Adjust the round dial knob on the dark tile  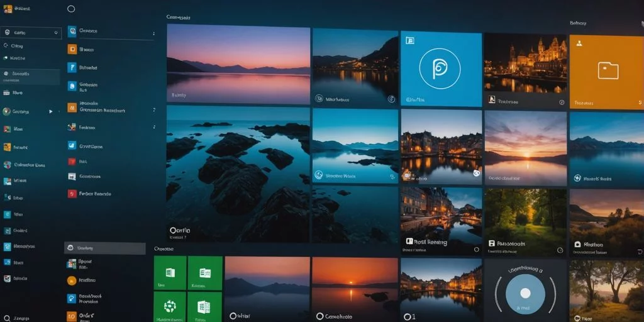(x=525, y=294)
